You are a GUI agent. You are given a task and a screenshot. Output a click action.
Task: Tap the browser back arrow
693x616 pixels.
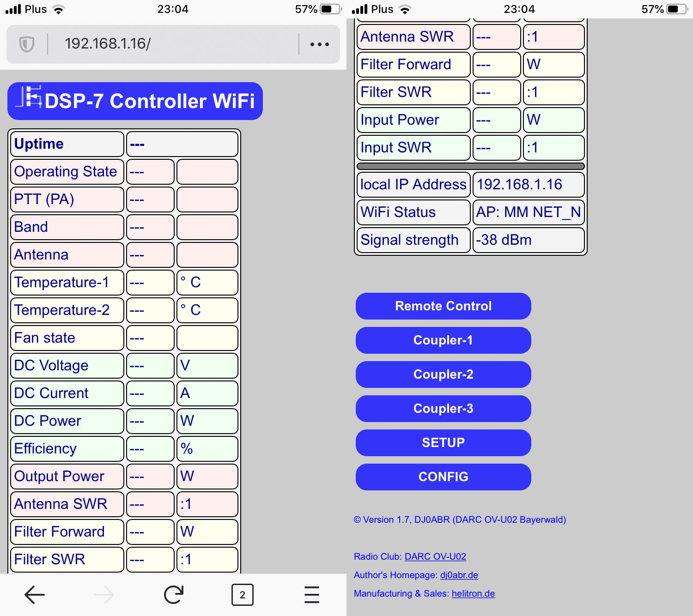[x=35, y=595]
